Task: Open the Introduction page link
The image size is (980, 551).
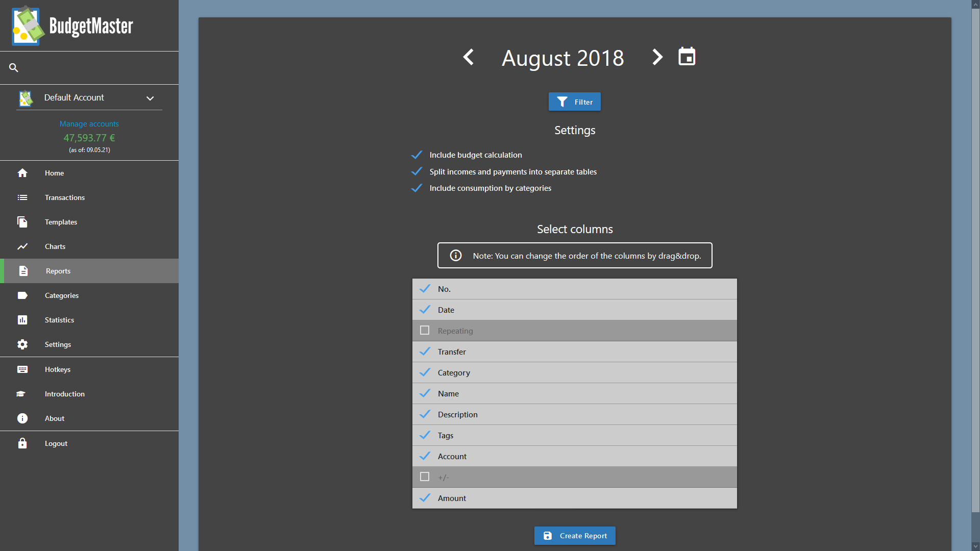Action: coord(89,394)
